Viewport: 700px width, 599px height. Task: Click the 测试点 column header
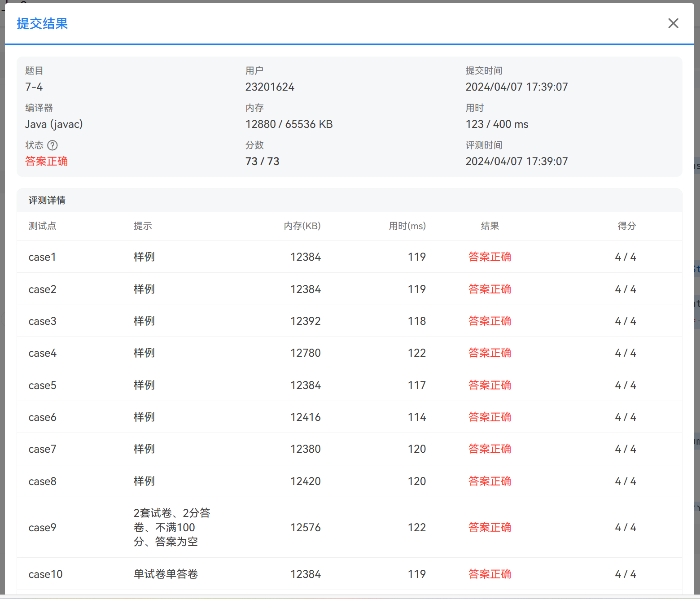click(43, 226)
